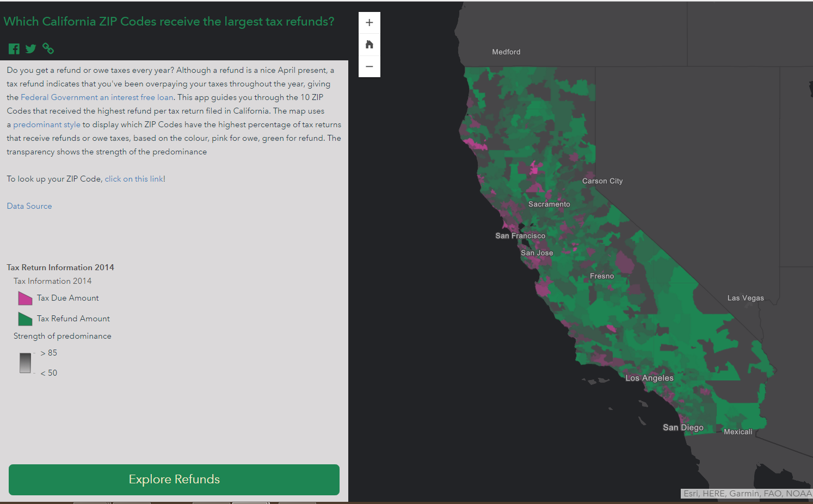This screenshot has height=504, width=813.
Task: Click the Los Angeles label on map
Action: click(649, 378)
